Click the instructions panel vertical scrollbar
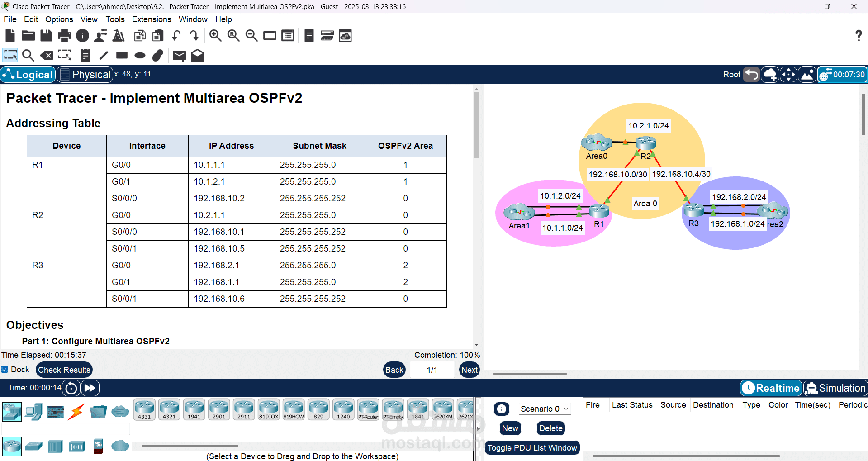868x461 pixels. click(x=476, y=125)
